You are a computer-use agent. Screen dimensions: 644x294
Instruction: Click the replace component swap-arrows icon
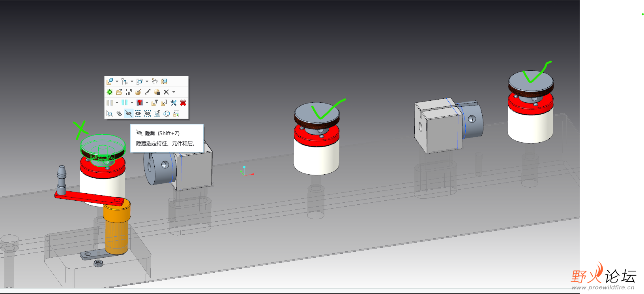point(167,113)
